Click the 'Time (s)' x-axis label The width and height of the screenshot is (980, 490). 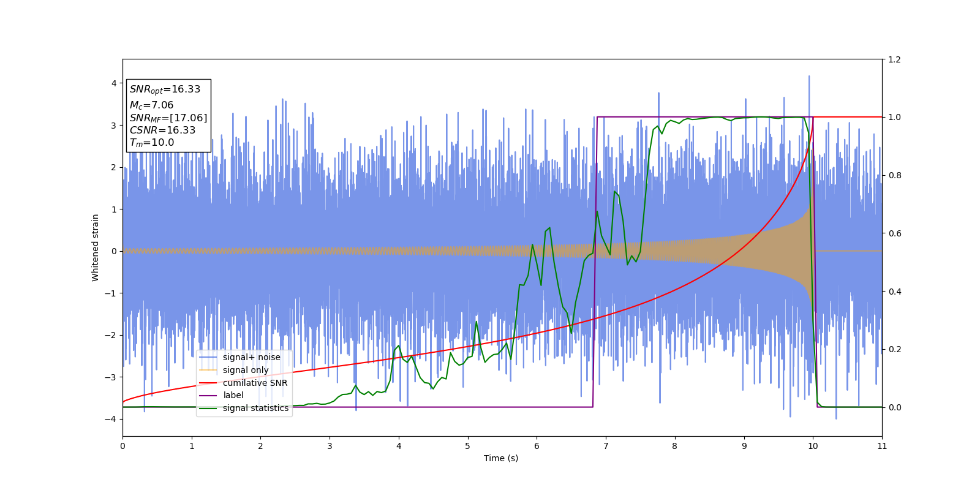point(501,458)
